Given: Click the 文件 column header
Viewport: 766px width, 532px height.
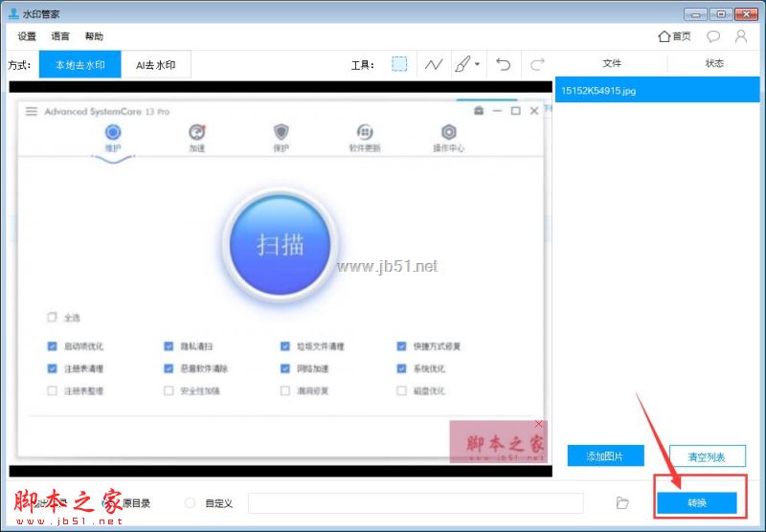Looking at the screenshot, I should pos(612,63).
